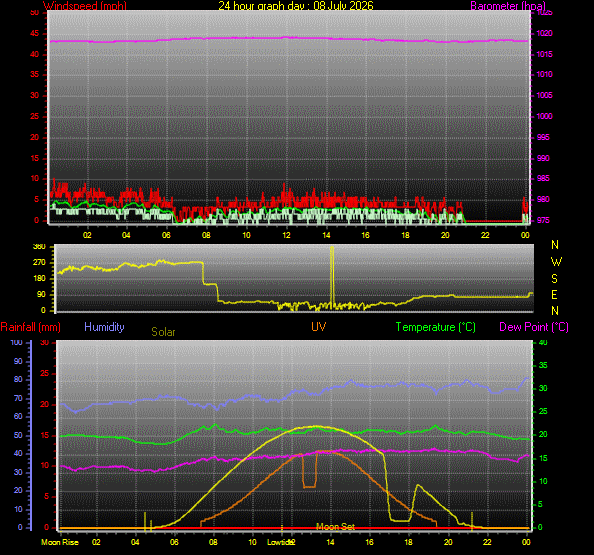594x555 pixels.
Task: Click the Temperature (°C) legend label
Action: pyautogui.click(x=436, y=327)
